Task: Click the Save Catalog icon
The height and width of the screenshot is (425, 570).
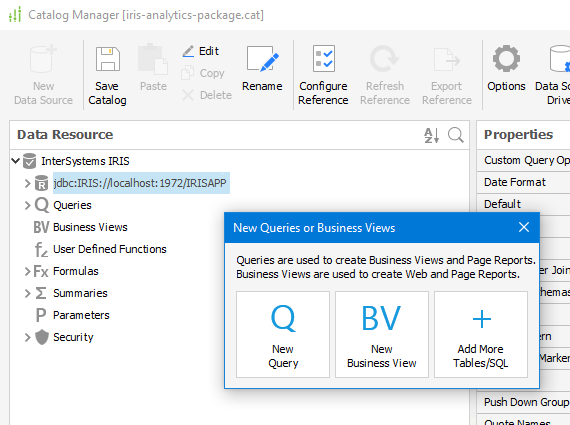Action: coord(108,59)
